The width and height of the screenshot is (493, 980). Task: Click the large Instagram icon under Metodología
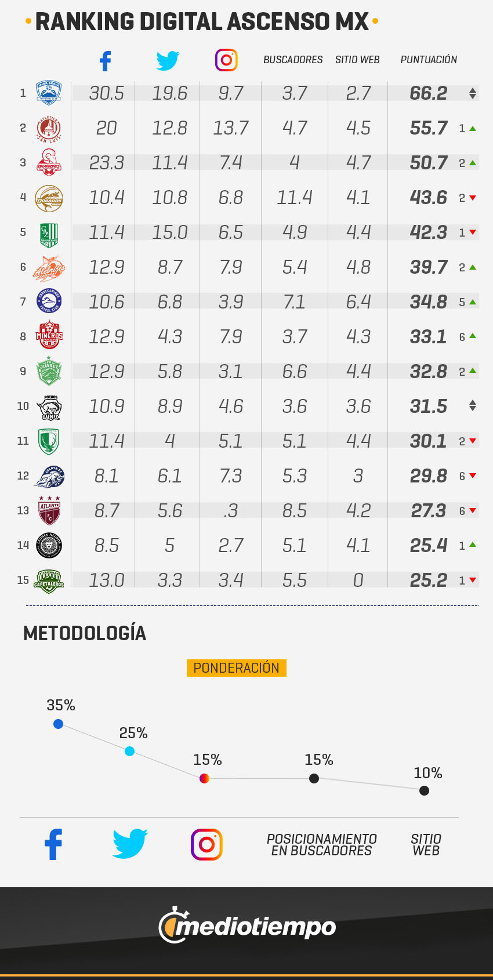coord(206,844)
